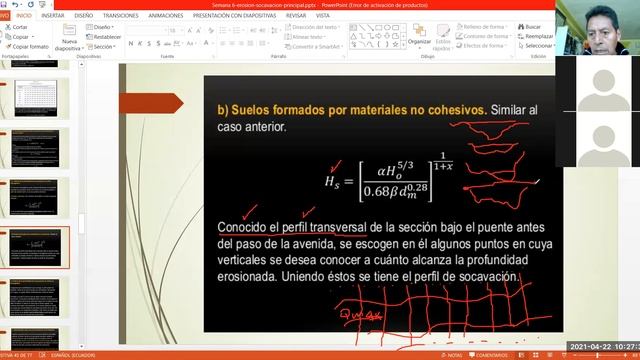Viewport: 640px width, 360px height.
Task: Expand the Diseño layout dropdown
Action: [x=100, y=27]
